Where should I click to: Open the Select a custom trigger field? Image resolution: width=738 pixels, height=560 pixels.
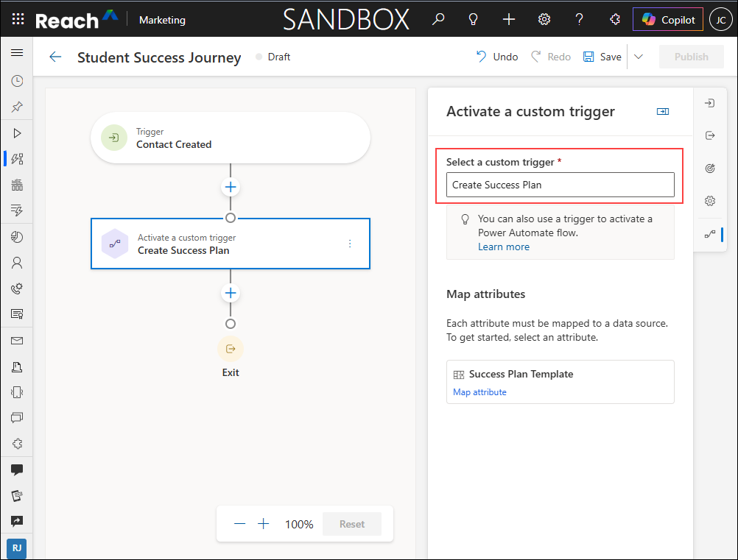pyautogui.click(x=560, y=185)
